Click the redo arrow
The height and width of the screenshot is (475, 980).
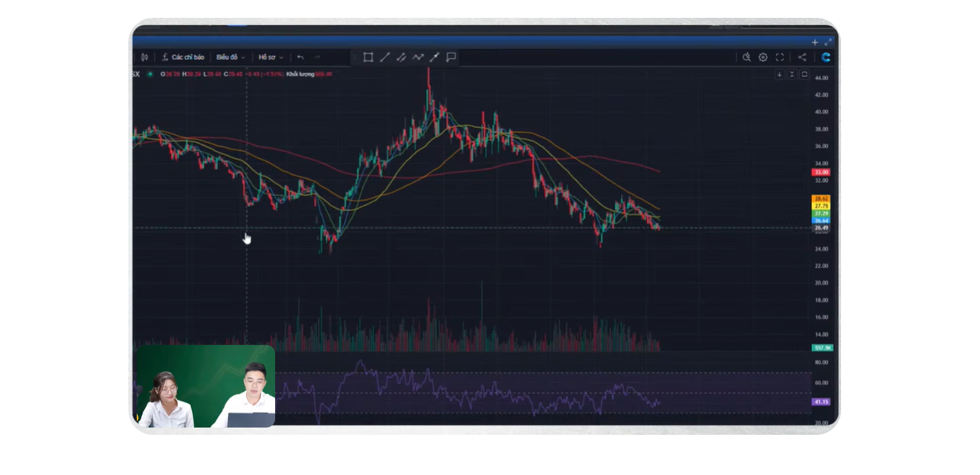[317, 57]
